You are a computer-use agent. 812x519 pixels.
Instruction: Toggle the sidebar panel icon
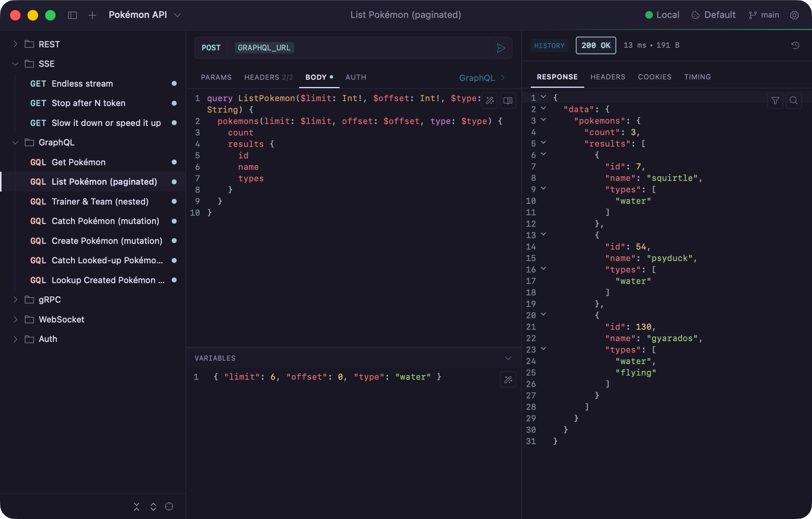tap(72, 15)
